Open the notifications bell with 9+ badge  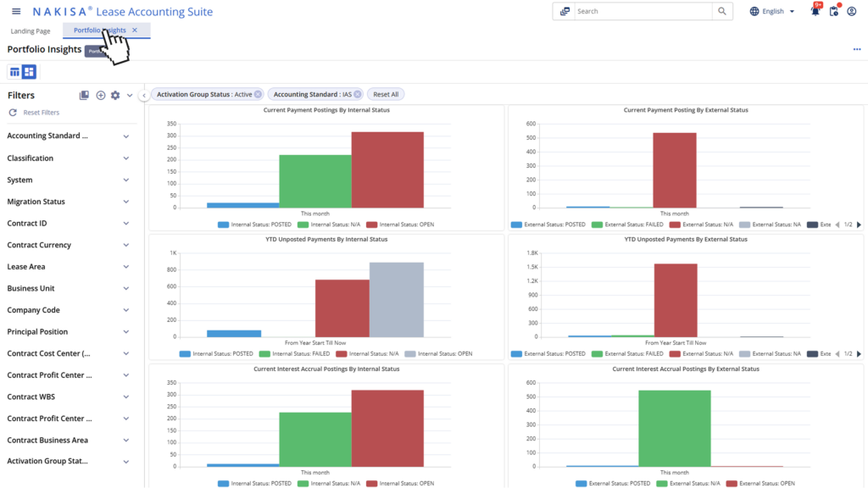814,10
